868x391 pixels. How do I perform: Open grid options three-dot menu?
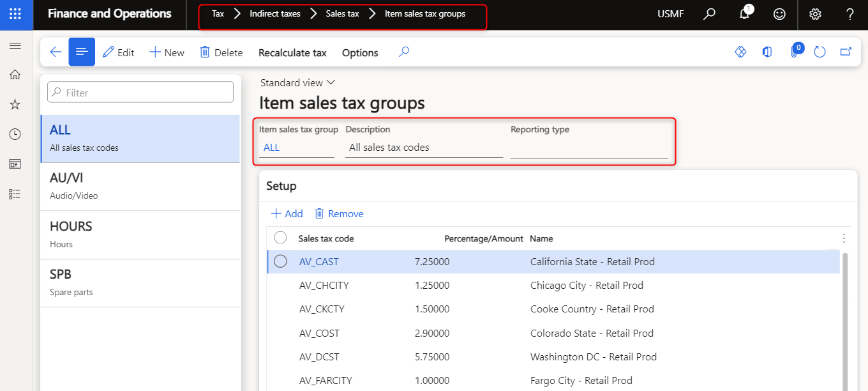tap(844, 238)
